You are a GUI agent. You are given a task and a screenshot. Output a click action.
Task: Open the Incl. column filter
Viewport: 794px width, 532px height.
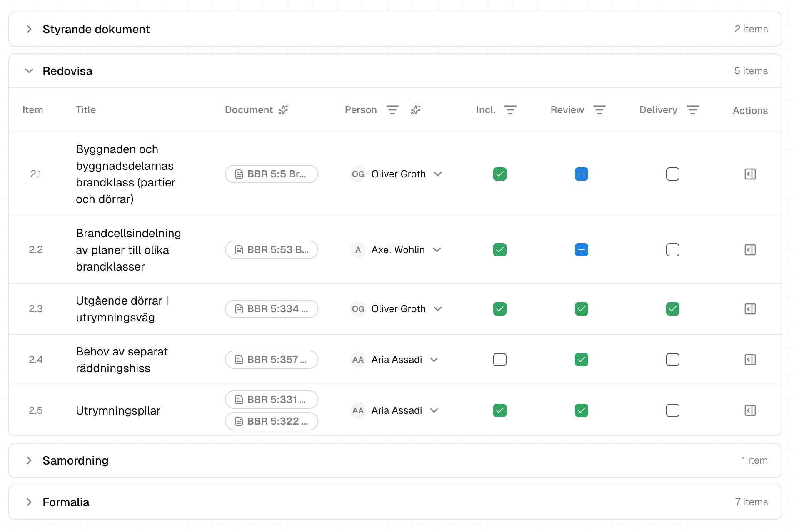click(510, 110)
